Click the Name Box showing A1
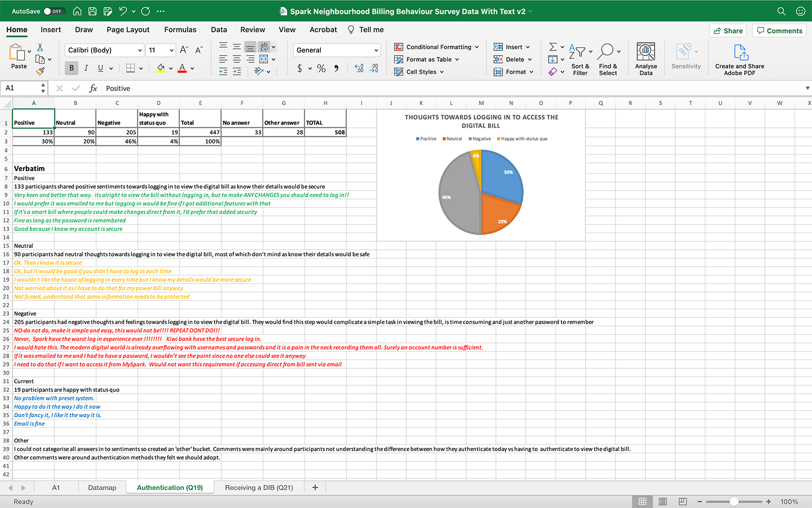The width and height of the screenshot is (812, 508). point(24,88)
